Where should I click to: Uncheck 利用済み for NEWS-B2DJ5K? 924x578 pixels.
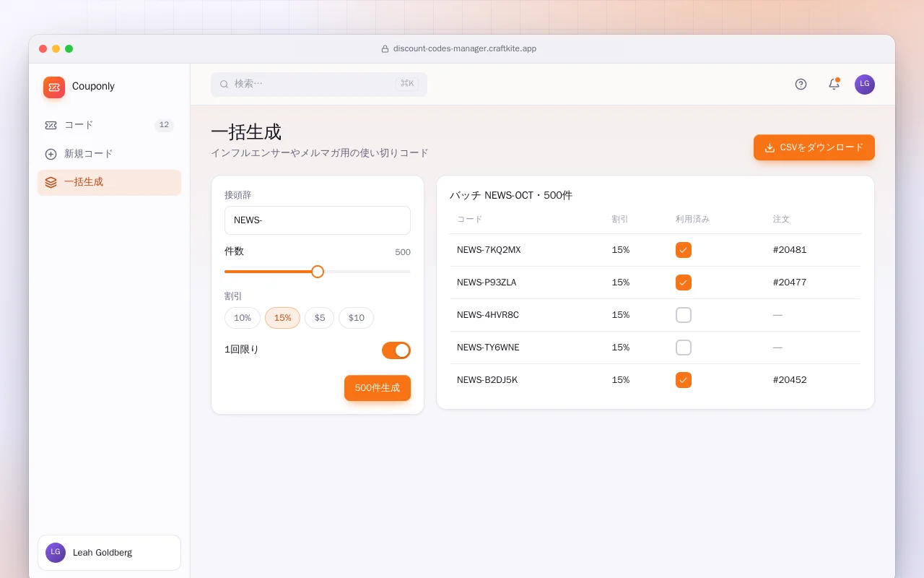[684, 380]
